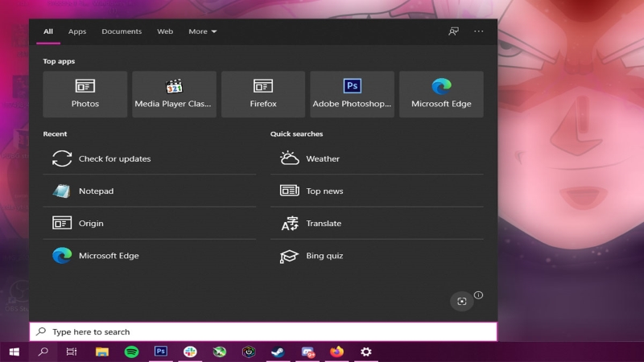Search with a screenshot button
The height and width of the screenshot is (362, 644).
(x=461, y=301)
